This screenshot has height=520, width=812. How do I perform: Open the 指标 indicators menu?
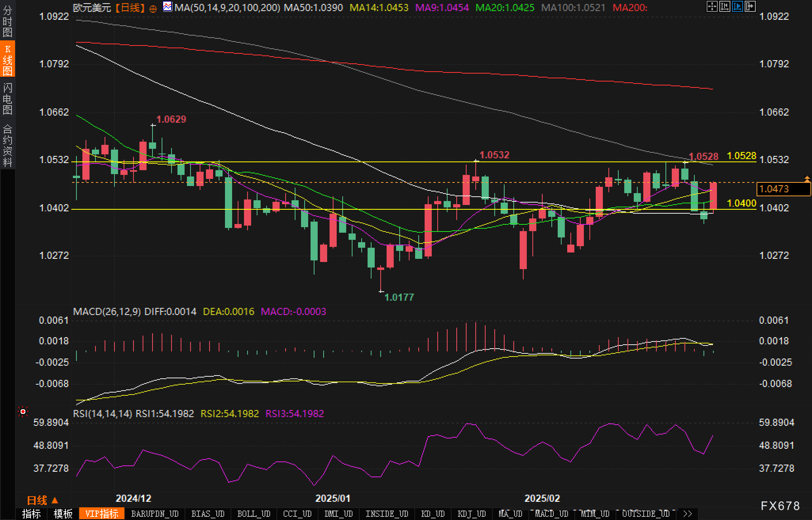coord(31,514)
